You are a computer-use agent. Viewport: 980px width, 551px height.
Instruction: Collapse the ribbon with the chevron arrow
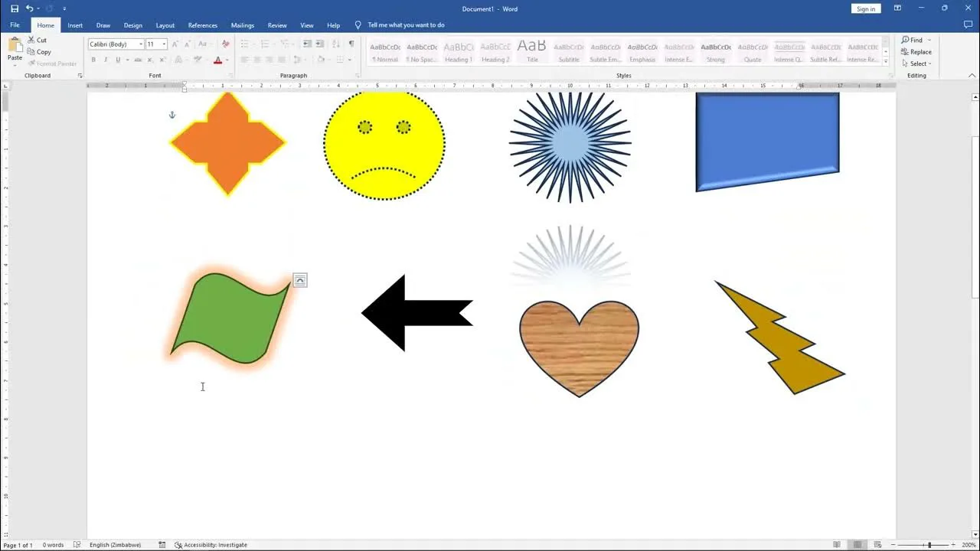click(972, 75)
